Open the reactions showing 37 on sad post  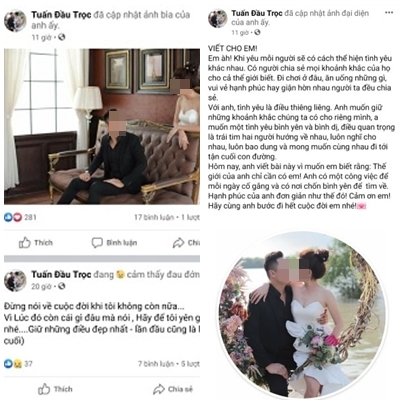click(18, 364)
